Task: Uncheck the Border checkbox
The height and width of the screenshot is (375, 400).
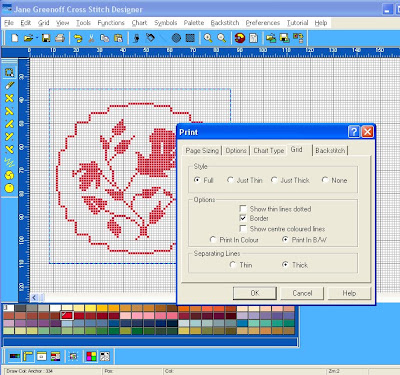Action: pyautogui.click(x=243, y=218)
